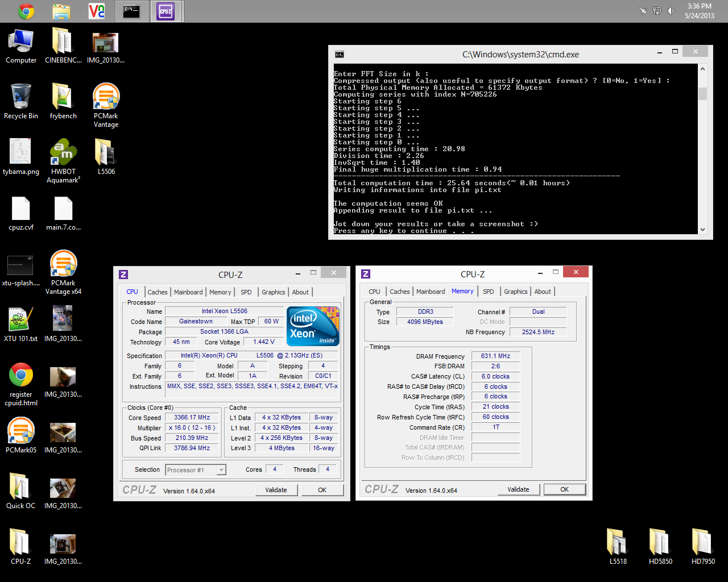
Task: Switch to the cmd taskbar button
Action: pyautogui.click(x=131, y=11)
